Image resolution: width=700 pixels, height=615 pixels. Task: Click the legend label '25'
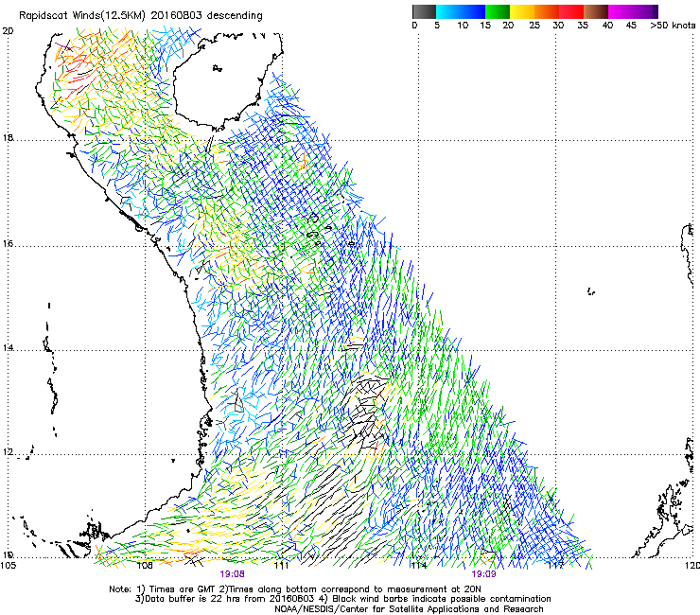534,26
